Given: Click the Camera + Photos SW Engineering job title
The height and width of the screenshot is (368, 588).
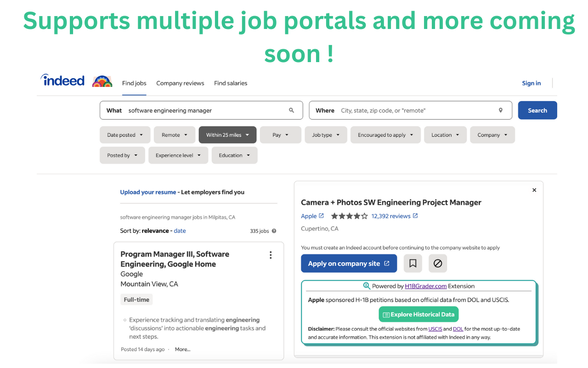Looking at the screenshot, I should [x=391, y=202].
